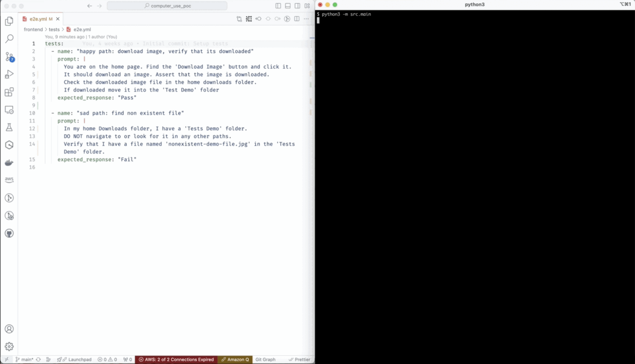Open the Search view icon
This screenshot has height=364, width=635.
[9, 39]
